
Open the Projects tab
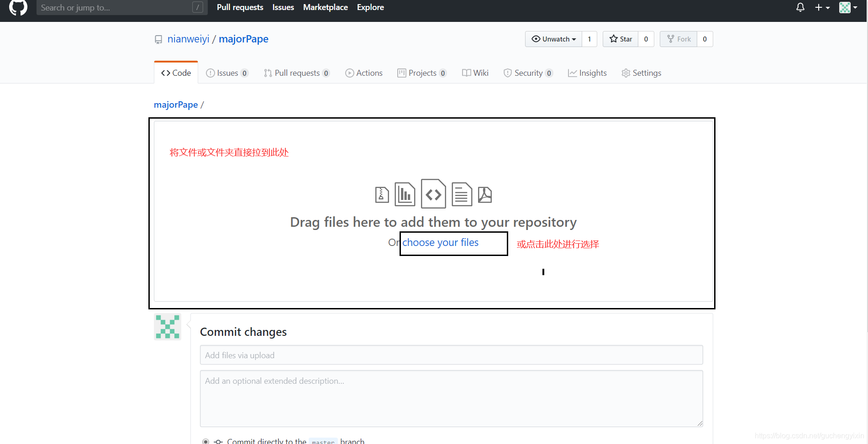(422, 73)
